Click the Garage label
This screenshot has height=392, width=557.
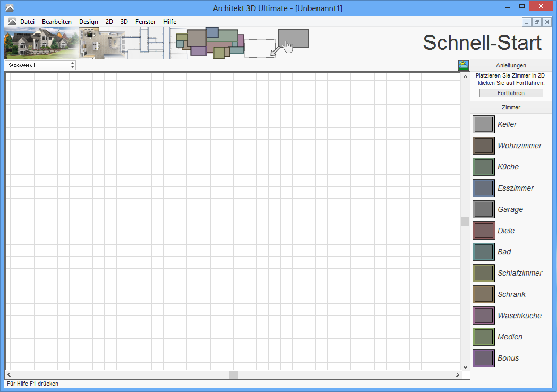[510, 209]
